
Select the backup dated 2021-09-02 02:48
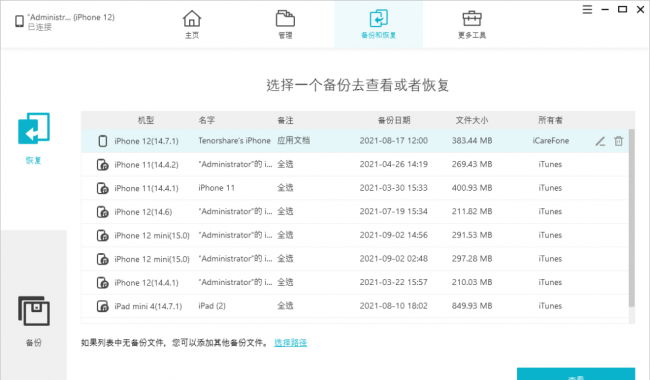(355, 259)
